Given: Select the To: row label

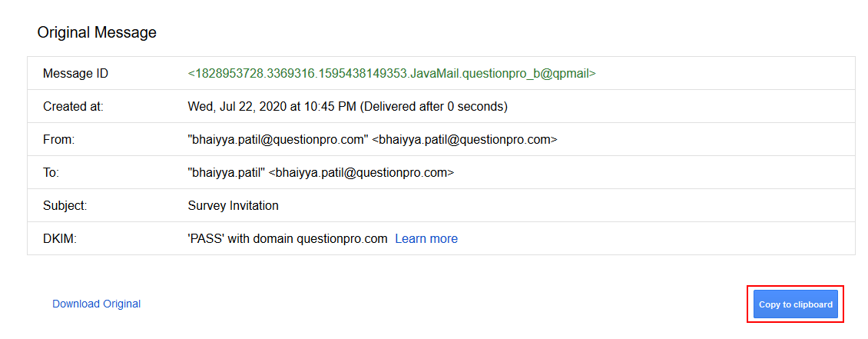Looking at the screenshot, I should pos(51,173).
